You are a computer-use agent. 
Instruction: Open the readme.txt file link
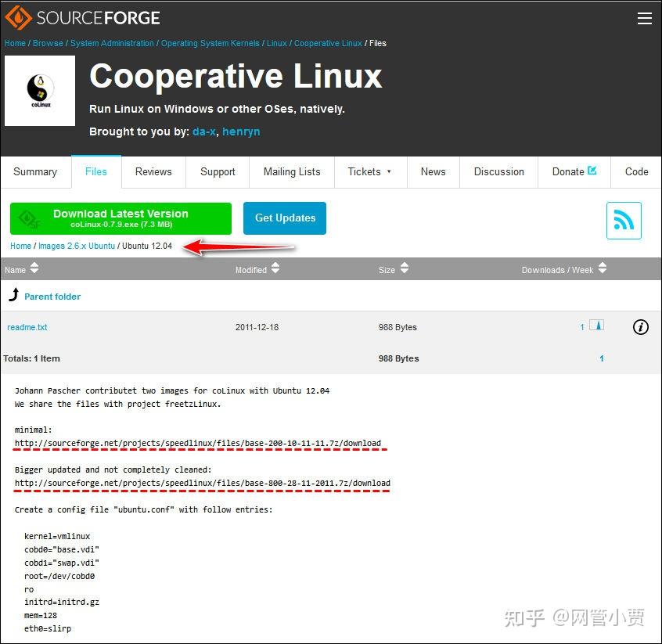point(27,327)
